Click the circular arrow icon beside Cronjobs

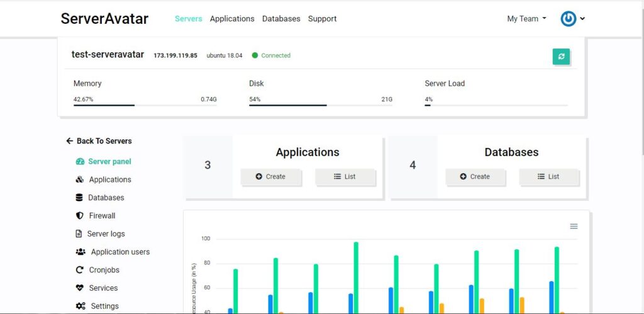[80, 270]
